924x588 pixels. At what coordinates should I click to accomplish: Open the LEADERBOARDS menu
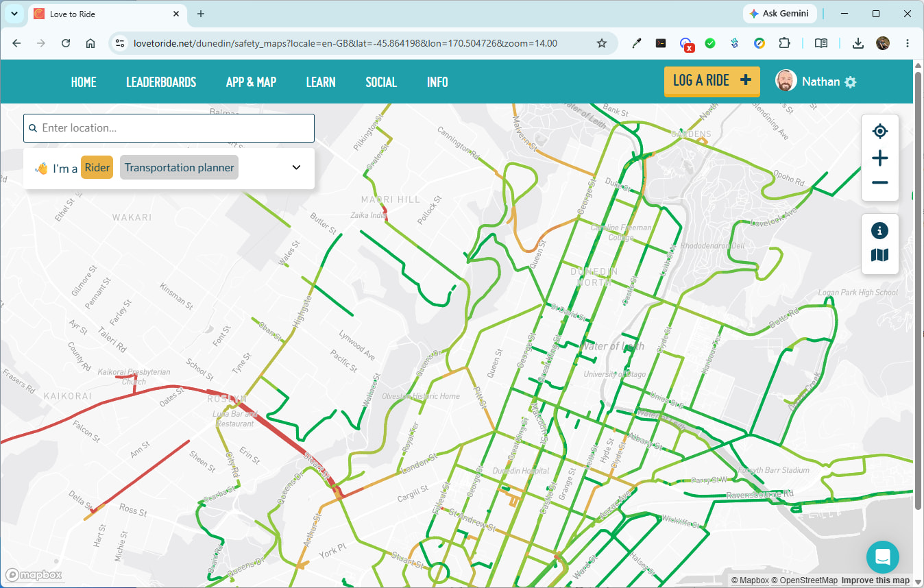pyautogui.click(x=161, y=82)
